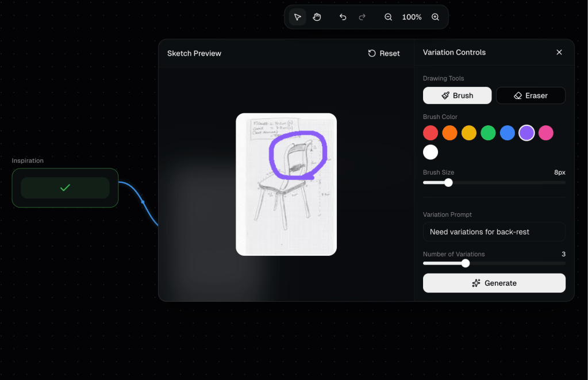Image resolution: width=588 pixels, height=380 pixels.
Task: Select the white brush color
Action: (431, 152)
